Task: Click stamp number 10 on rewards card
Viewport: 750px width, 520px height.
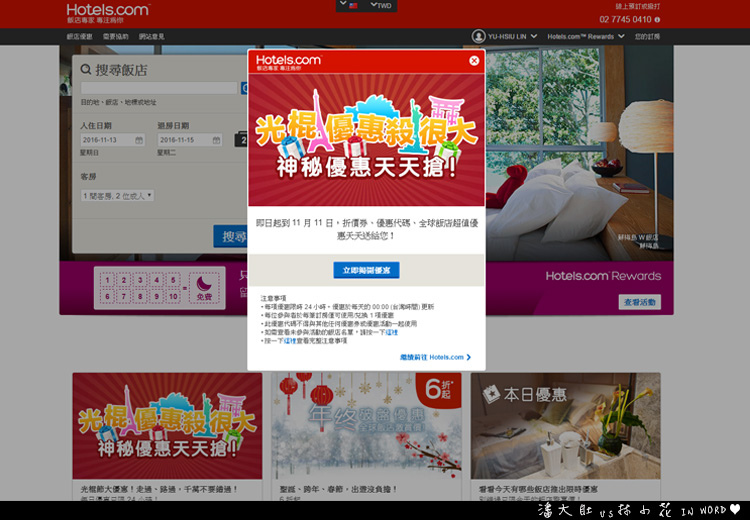Action: click(x=173, y=296)
